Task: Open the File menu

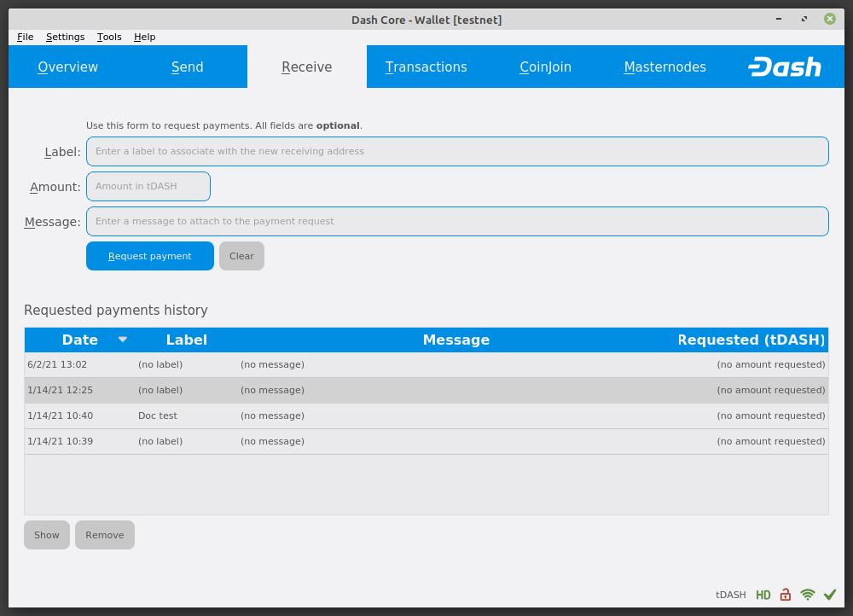Action: point(25,37)
